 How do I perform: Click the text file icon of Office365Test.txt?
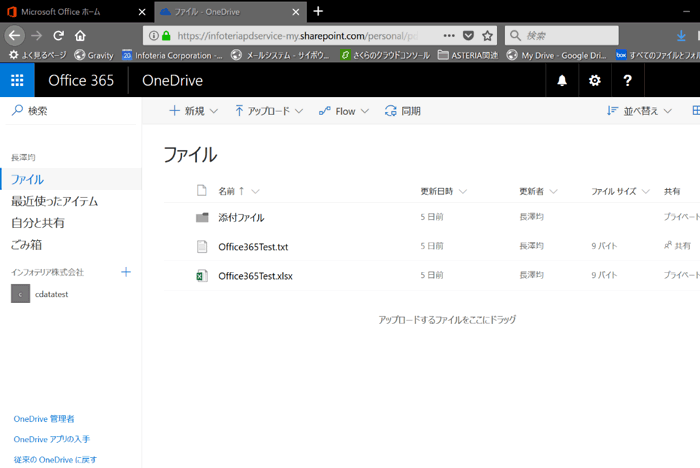[202, 247]
